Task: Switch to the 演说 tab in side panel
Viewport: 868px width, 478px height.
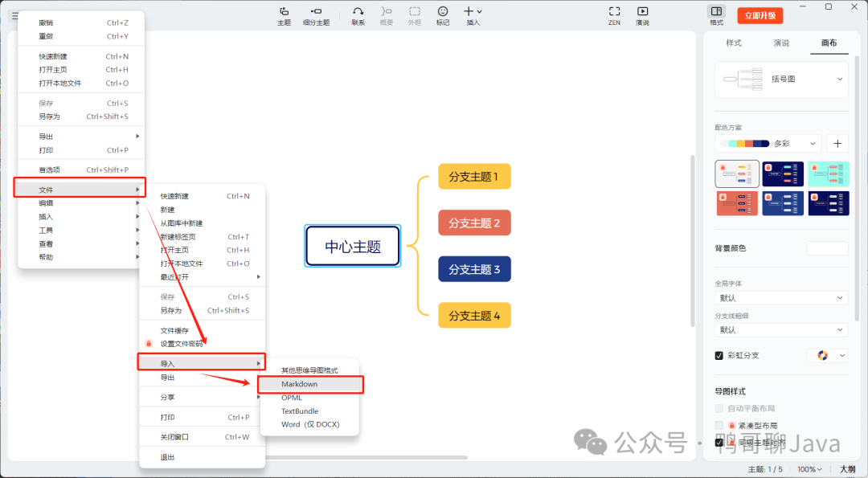Action: (x=781, y=43)
